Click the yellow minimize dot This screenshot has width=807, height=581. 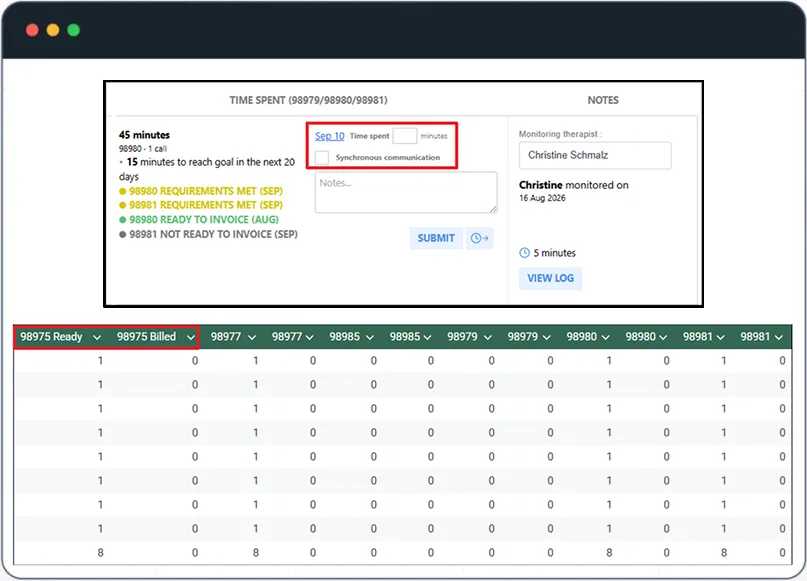53,30
